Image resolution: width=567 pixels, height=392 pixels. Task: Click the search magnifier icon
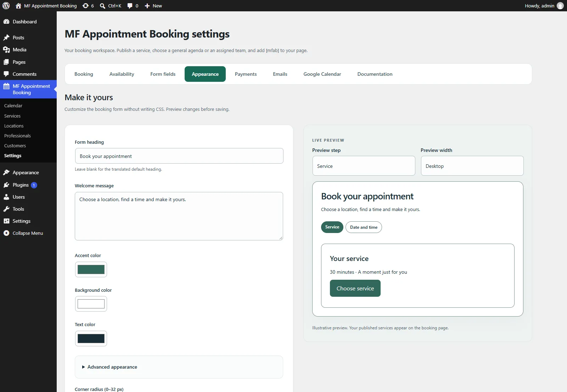(x=102, y=6)
